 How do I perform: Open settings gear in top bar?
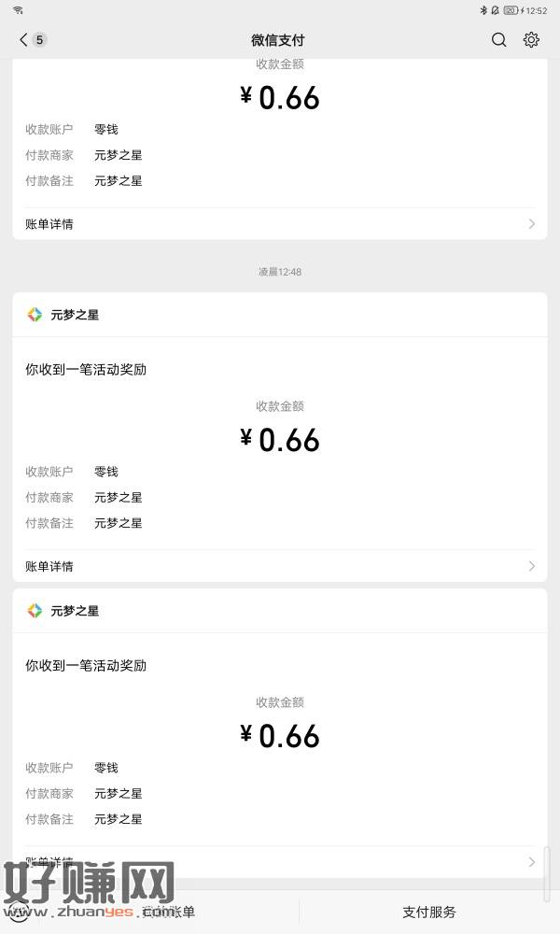tap(531, 40)
